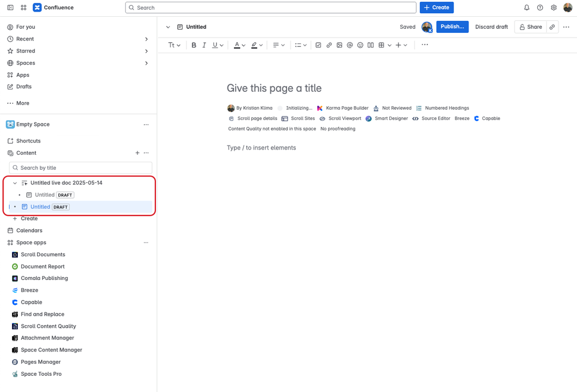Open the toolbar overflow ellipsis
The width and height of the screenshot is (577, 392).
(x=425, y=44)
